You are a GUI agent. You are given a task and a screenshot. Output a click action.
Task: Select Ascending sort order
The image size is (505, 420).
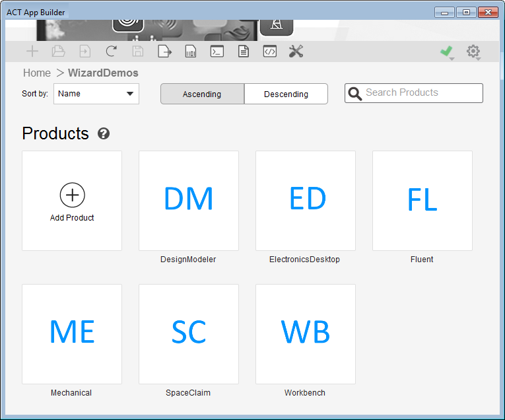coord(202,94)
